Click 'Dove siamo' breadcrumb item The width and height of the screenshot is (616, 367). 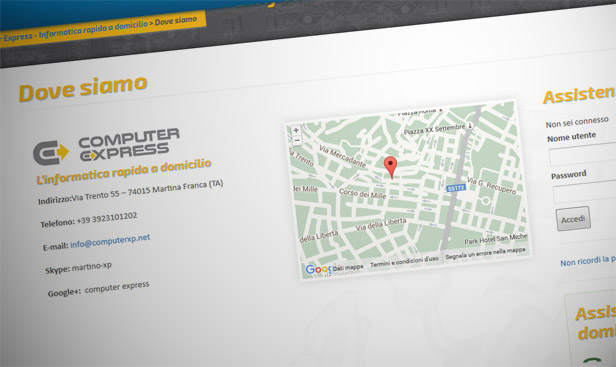coord(176,20)
